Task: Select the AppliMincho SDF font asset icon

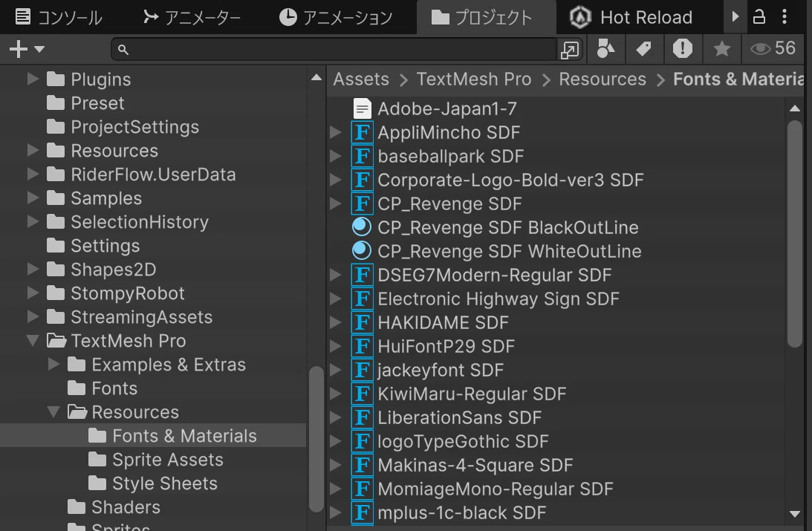Action: click(362, 132)
